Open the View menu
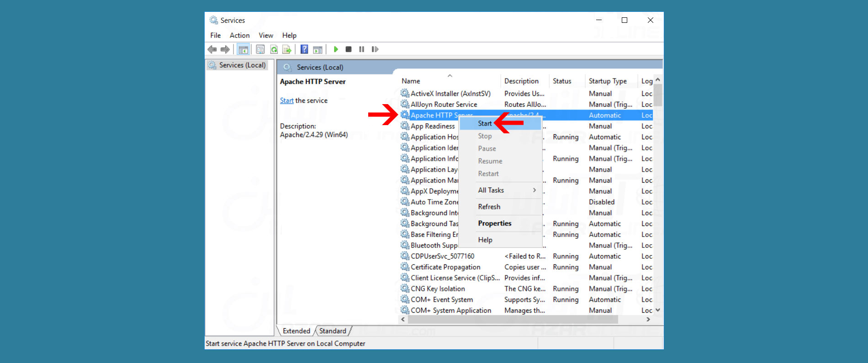Screen dimensions: 868x363 tap(266, 35)
